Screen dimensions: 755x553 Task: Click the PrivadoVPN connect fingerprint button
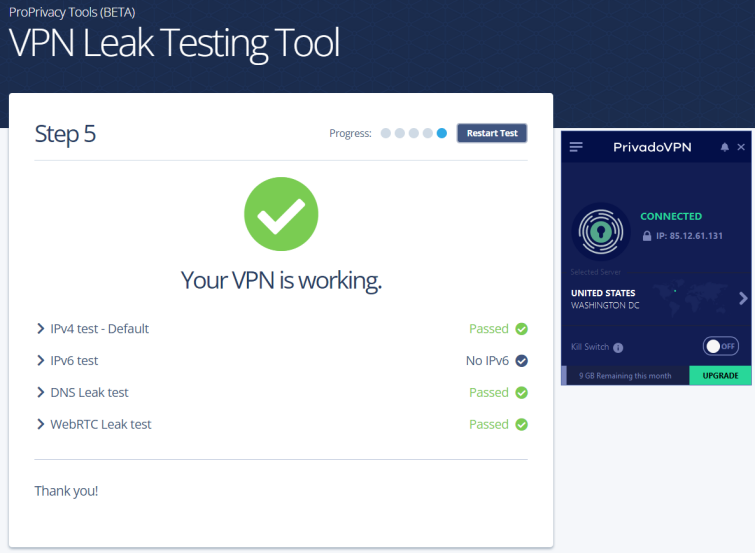click(x=600, y=232)
